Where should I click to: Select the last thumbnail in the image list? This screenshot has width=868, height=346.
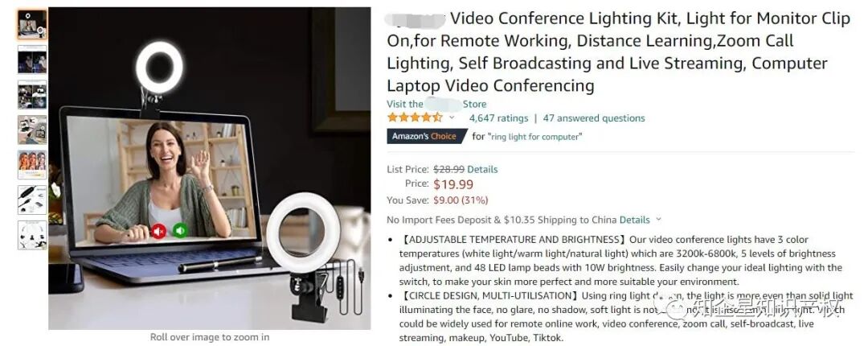tap(32, 235)
